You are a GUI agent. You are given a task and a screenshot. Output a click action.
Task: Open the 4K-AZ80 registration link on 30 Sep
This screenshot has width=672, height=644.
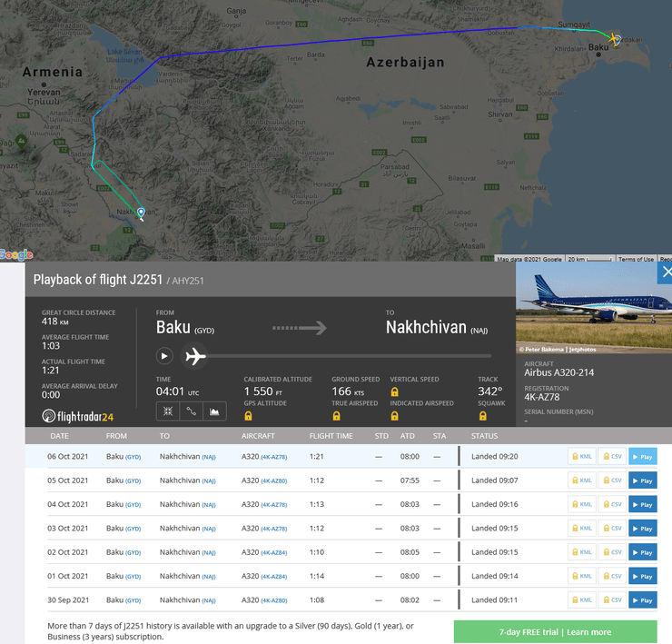pyautogui.click(x=274, y=600)
